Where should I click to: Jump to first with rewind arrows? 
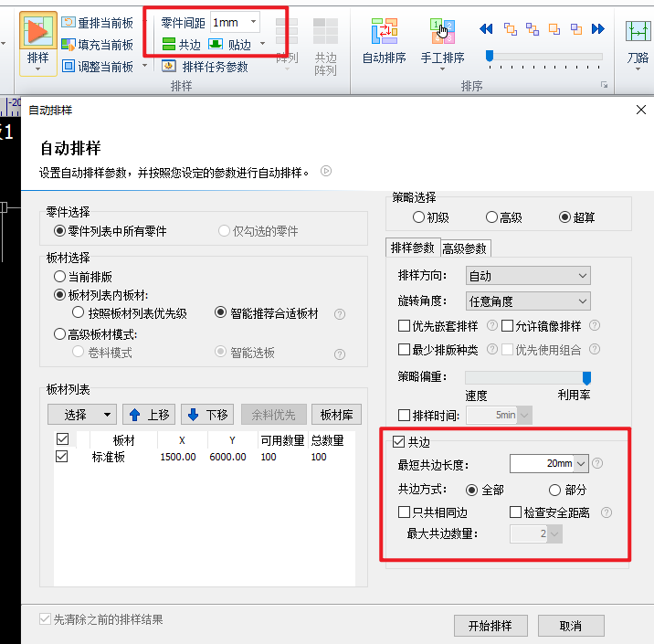pyautogui.click(x=486, y=29)
